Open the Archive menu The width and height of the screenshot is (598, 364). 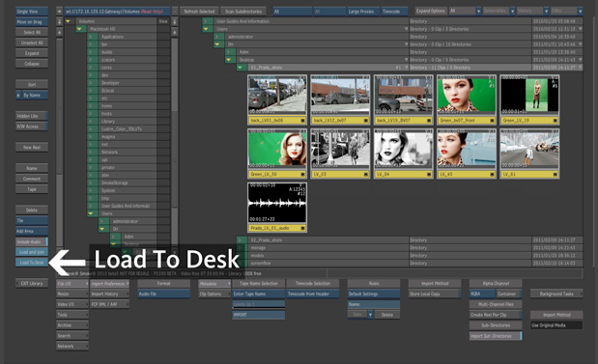coord(72,325)
